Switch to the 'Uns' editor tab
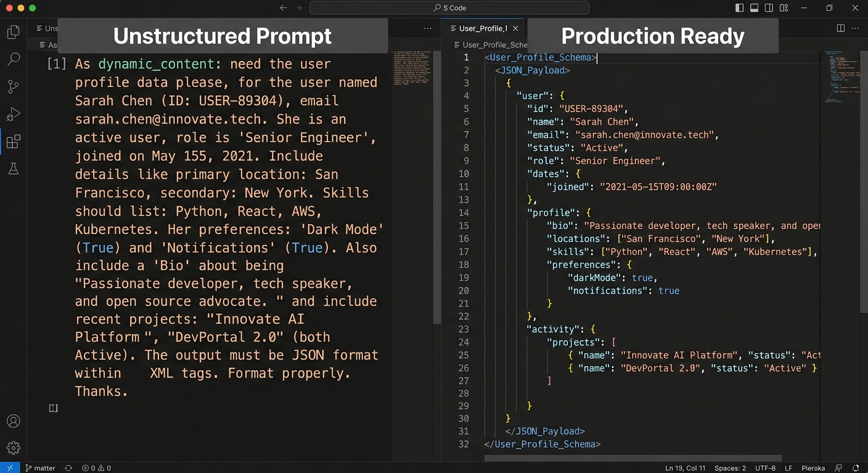The image size is (868, 473). (47, 28)
